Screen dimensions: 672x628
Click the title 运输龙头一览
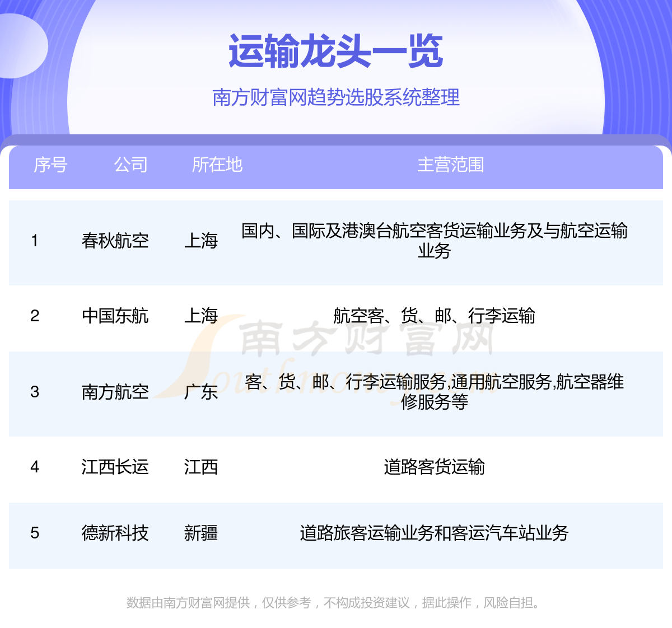point(336,51)
